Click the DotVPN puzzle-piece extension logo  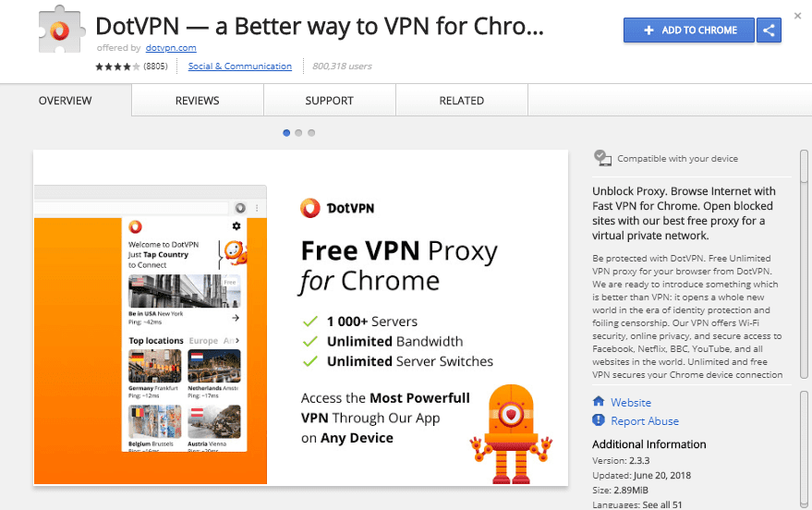point(61,30)
